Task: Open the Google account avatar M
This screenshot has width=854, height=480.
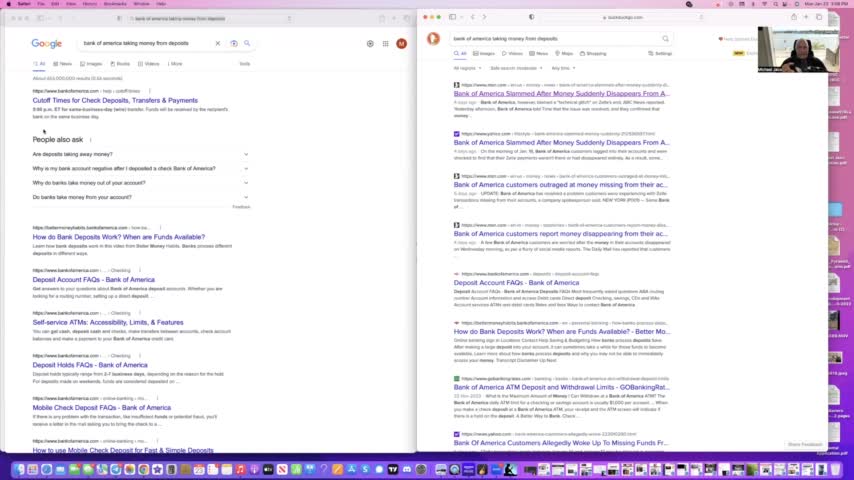Action: [401, 44]
